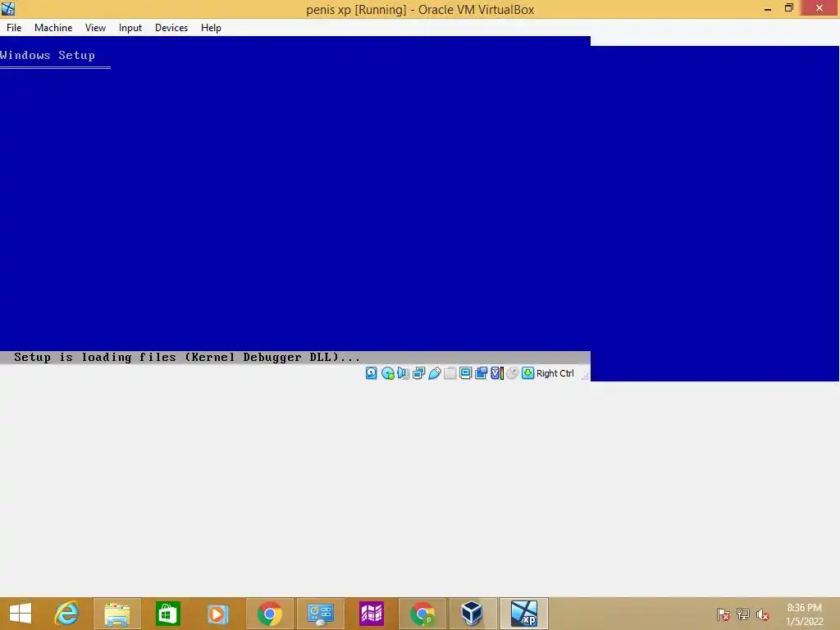Open the File menu
Image resolution: width=840 pixels, height=630 pixels.
[14, 28]
